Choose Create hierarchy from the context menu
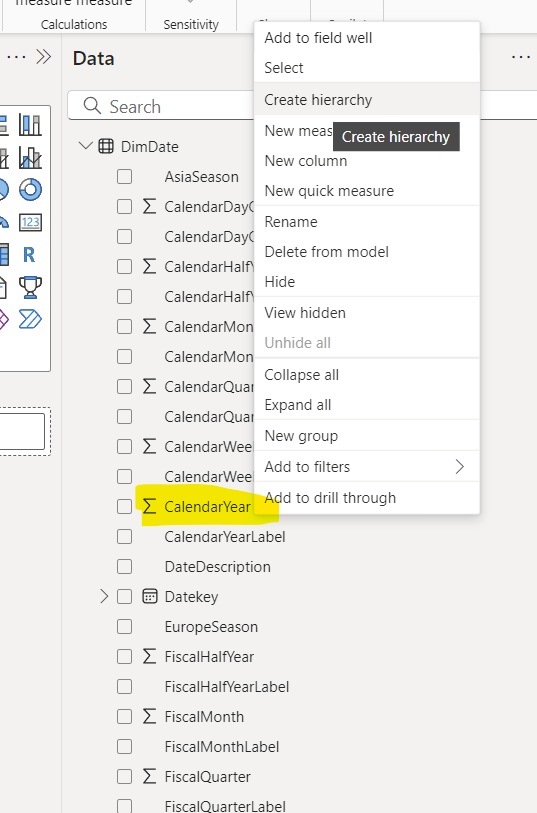 [x=367, y=100]
